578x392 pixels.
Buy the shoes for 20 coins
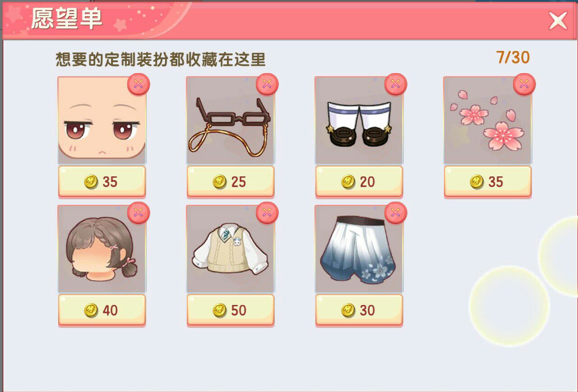click(359, 182)
